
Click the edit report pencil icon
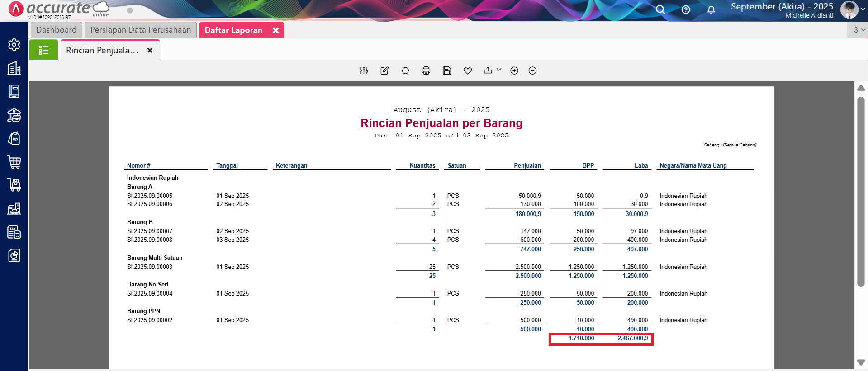[x=384, y=70]
